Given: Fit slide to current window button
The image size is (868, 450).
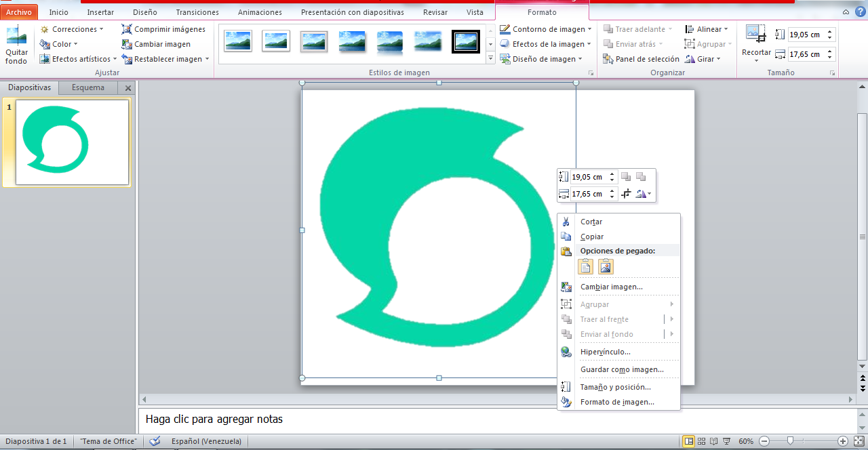Looking at the screenshot, I should click(x=858, y=441).
